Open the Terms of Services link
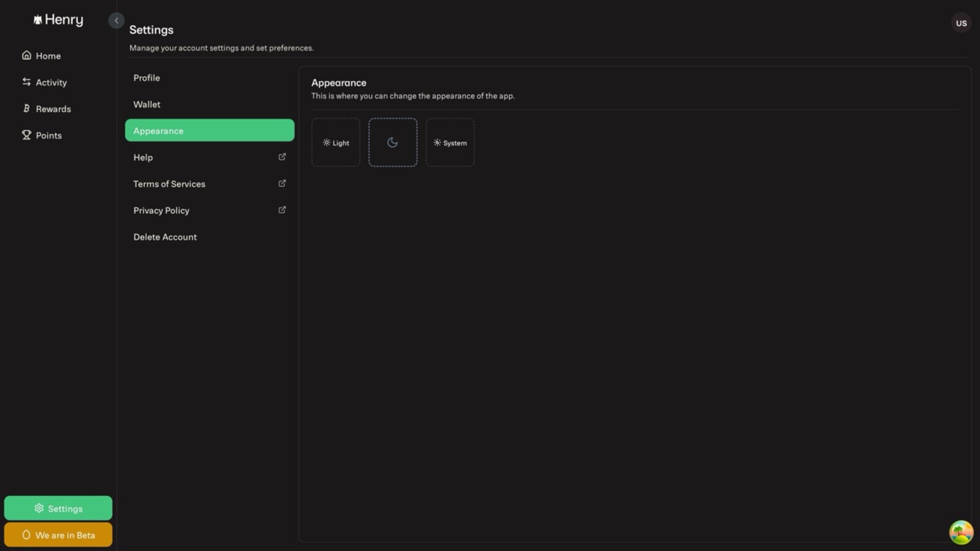This screenshot has height=551, width=980. [x=169, y=184]
